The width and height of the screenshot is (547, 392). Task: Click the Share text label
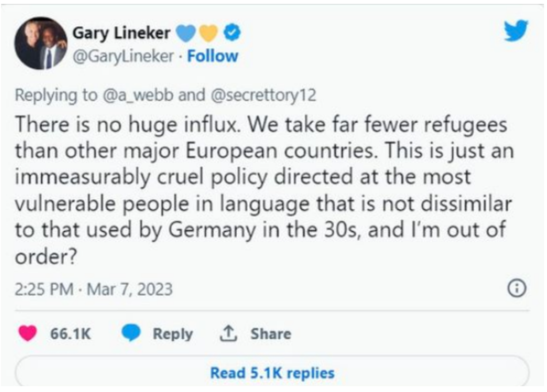271,334
